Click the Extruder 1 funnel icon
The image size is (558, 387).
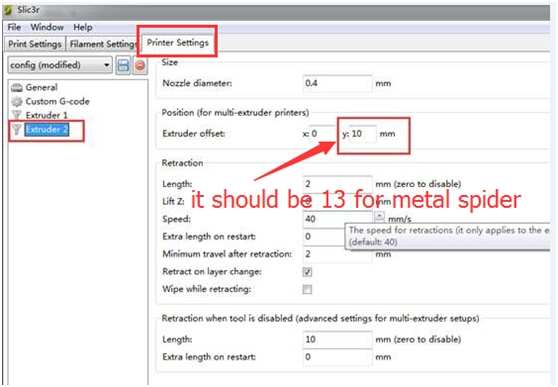tap(17, 115)
